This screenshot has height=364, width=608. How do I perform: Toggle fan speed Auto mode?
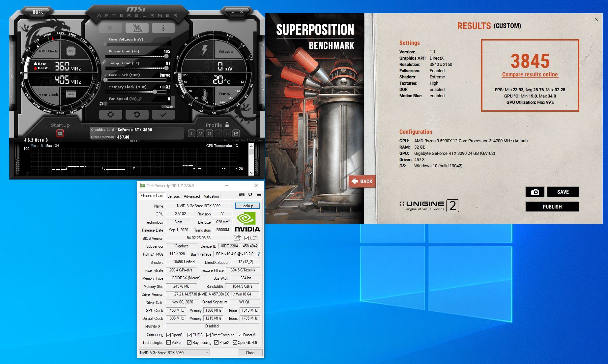pos(169,107)
